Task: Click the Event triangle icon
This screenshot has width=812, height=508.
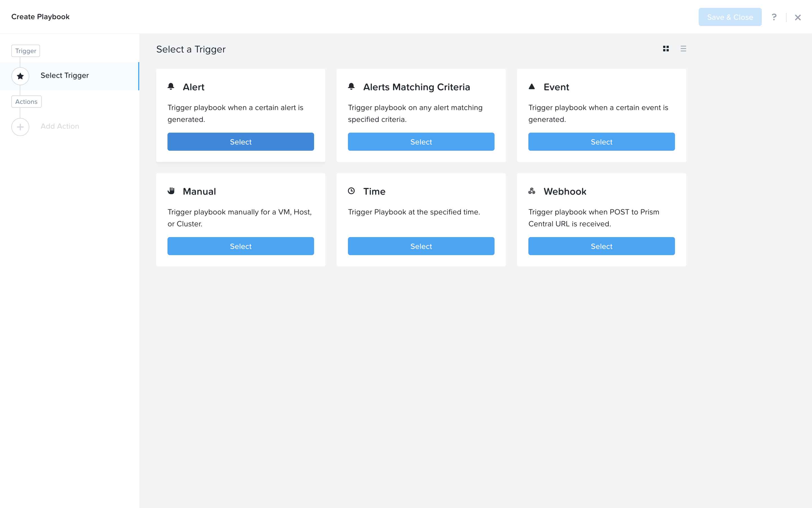Action: coord(532,87)
